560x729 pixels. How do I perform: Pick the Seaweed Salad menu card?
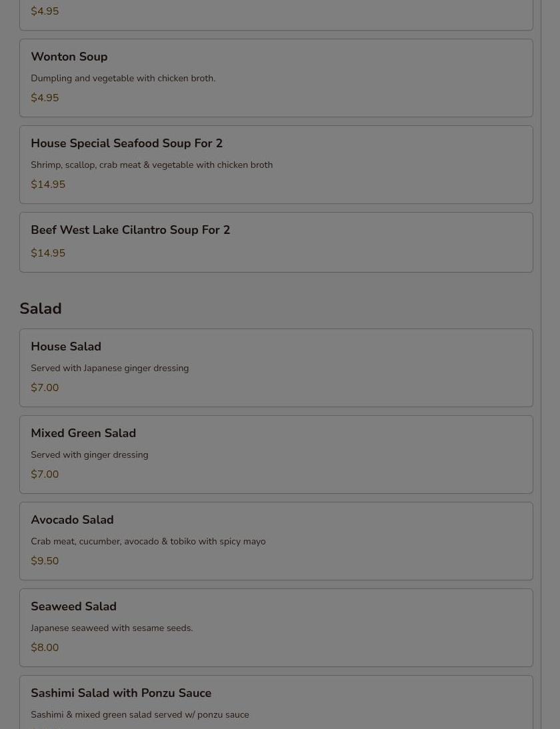[73, 607]
